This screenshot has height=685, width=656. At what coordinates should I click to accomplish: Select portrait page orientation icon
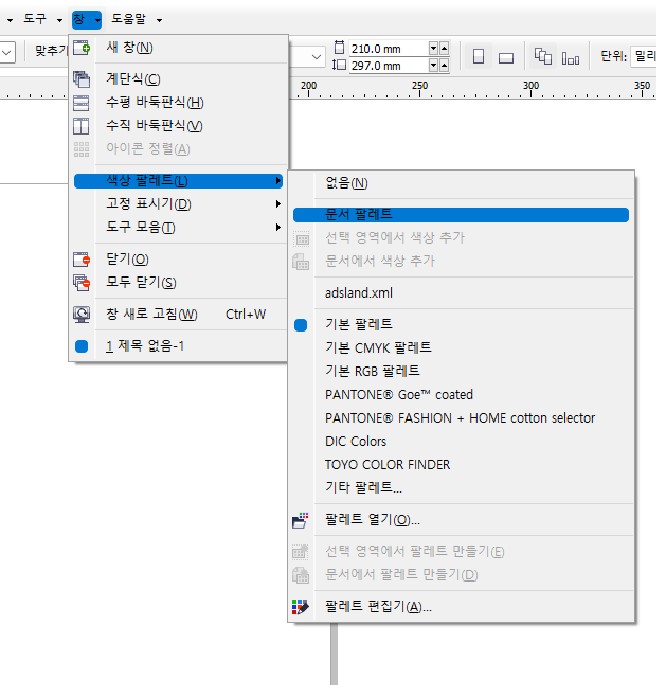[x=479, y=57]
